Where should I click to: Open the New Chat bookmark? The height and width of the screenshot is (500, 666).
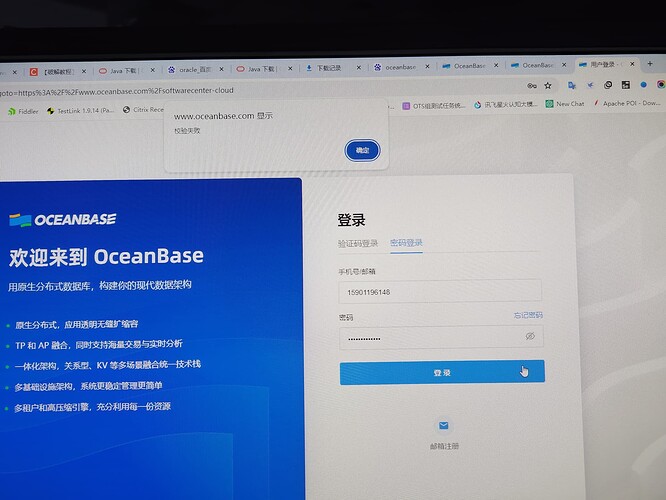click(x=567, y=103)
